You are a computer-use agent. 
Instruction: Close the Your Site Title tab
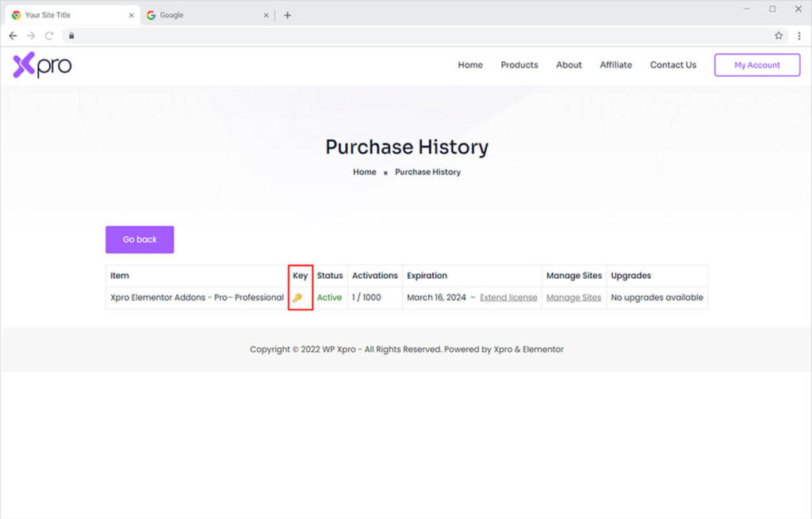click(x=132, y=15)
